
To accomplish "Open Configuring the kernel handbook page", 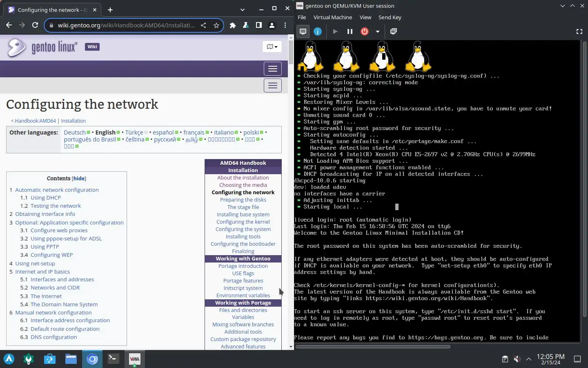I will pos(243,222).
